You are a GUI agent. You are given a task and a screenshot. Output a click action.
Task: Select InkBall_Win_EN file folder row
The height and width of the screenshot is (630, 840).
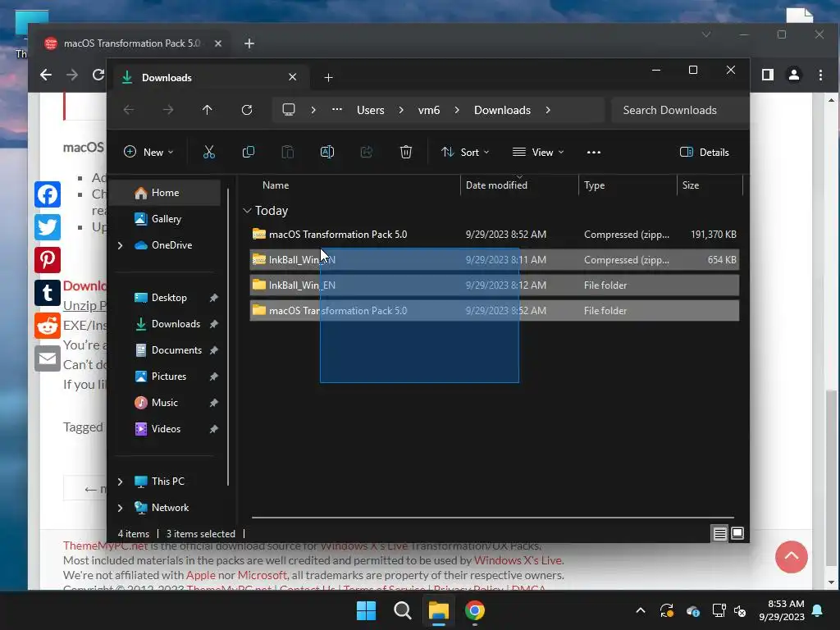(x=494, y=285)
